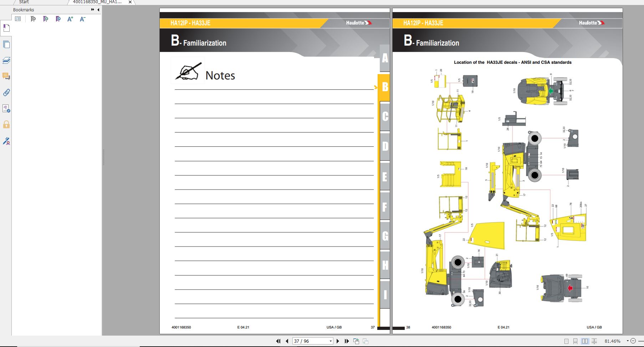Image resolution: width=644 pixels, height=347 pixels.
Task: Decrease bookmark text size with A-
Action: [x=82, y=19]
